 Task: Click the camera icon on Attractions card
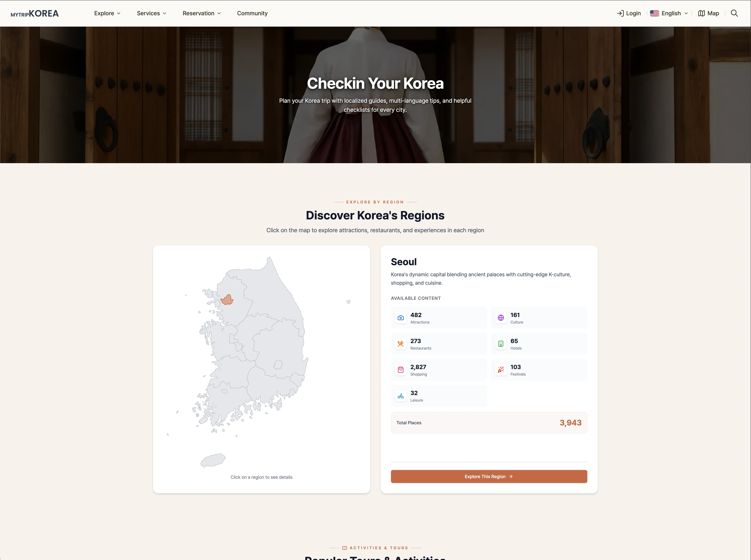(x=400, y=318)
